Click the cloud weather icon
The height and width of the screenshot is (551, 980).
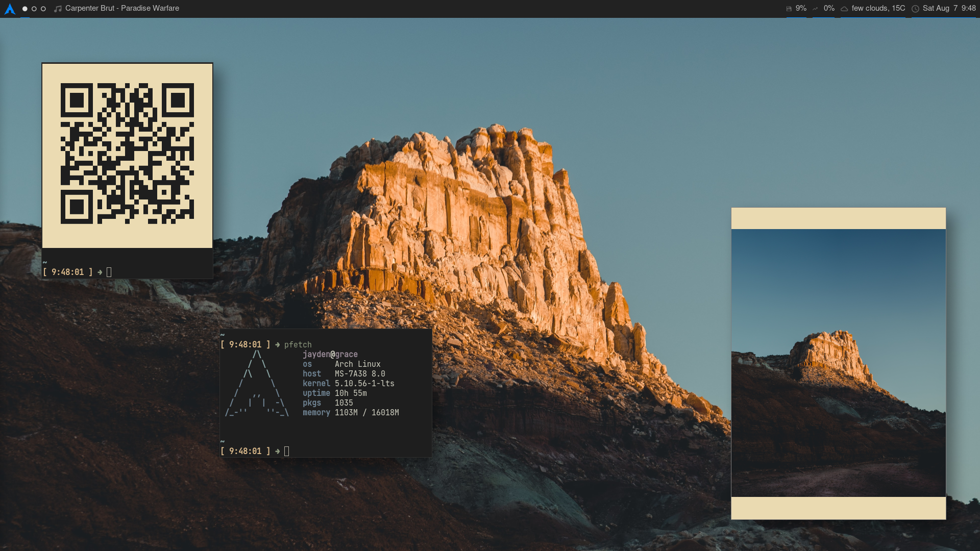[844, 9]
